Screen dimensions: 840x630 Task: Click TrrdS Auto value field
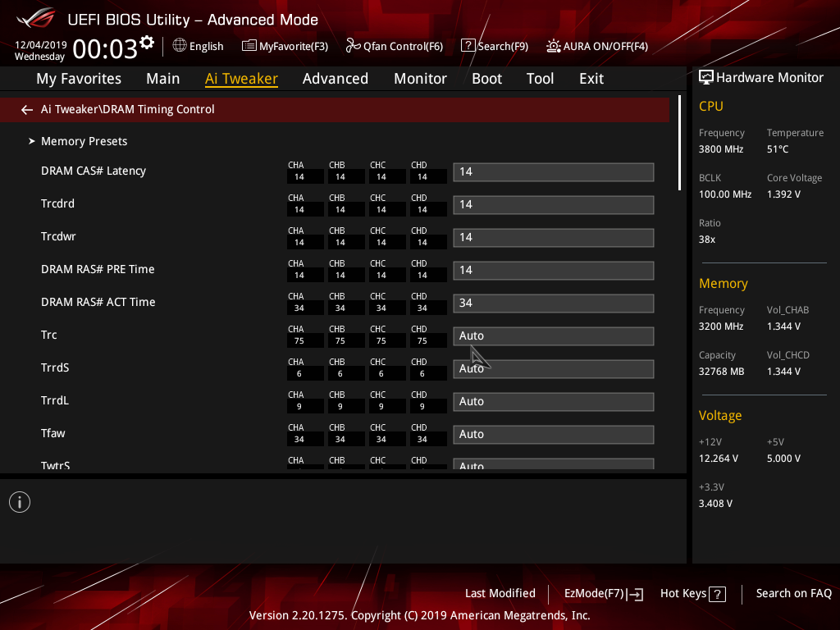(x=554, y=368)
